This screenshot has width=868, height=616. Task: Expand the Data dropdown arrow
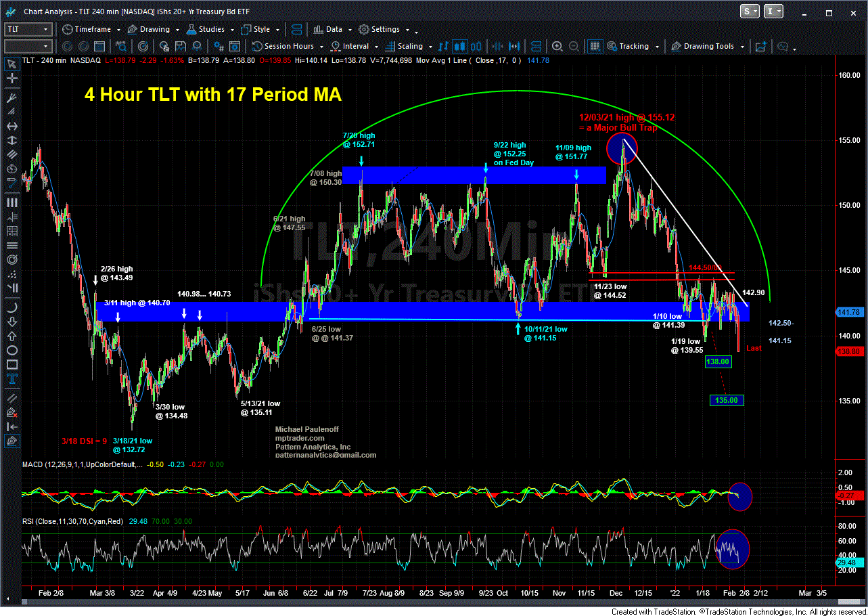[349, 30]
